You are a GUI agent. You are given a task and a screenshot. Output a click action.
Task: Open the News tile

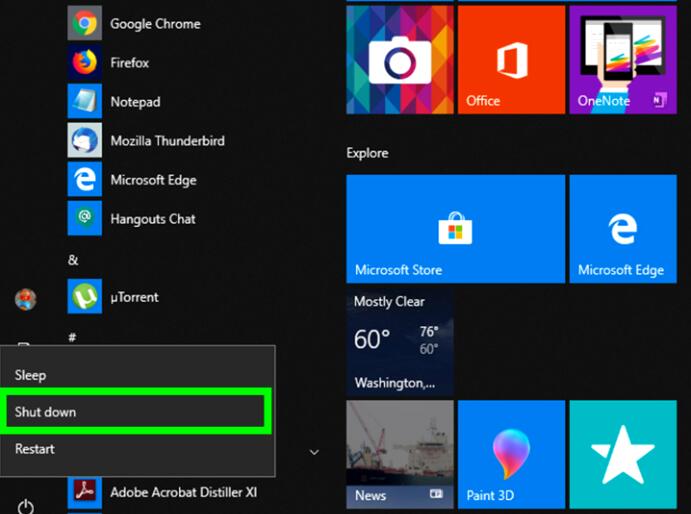pos(400,454)
